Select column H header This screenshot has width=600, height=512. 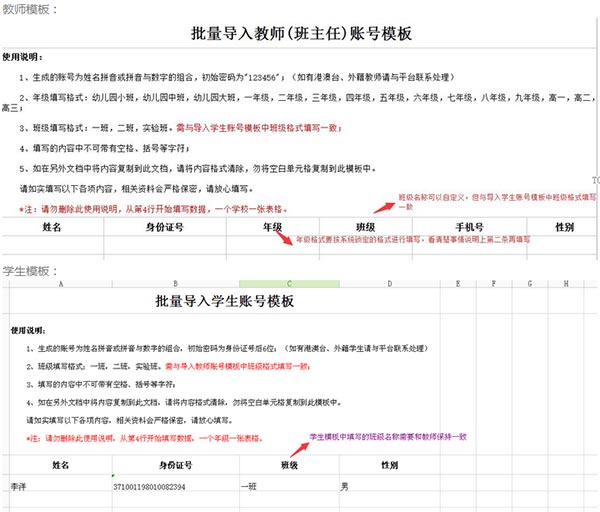[x=566, y=284]
